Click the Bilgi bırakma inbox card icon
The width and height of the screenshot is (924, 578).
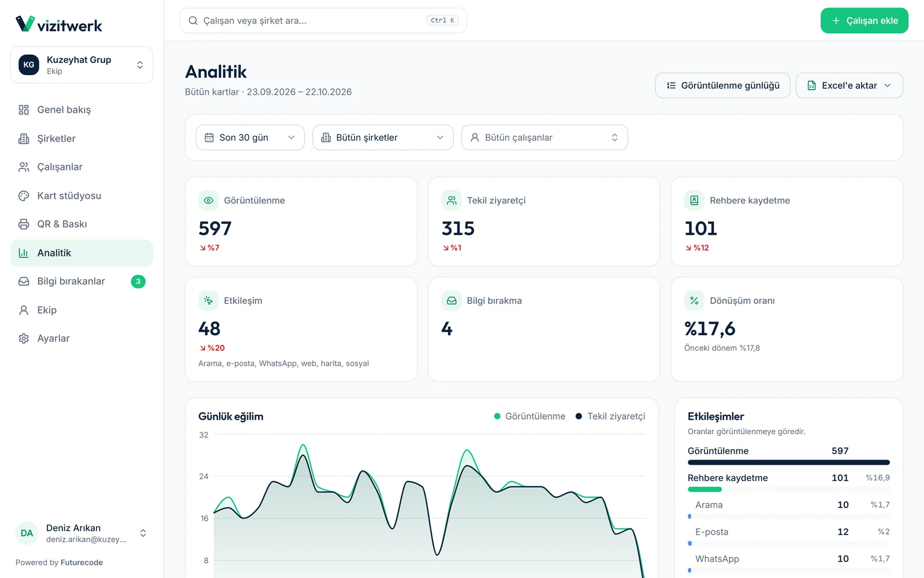(x=452, y=301)
